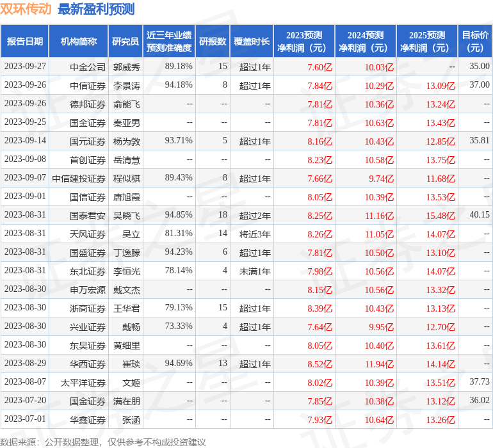Screen dimensions: 493x448
Task: Click institution name 东吴证券
Action: click(88, 346)
